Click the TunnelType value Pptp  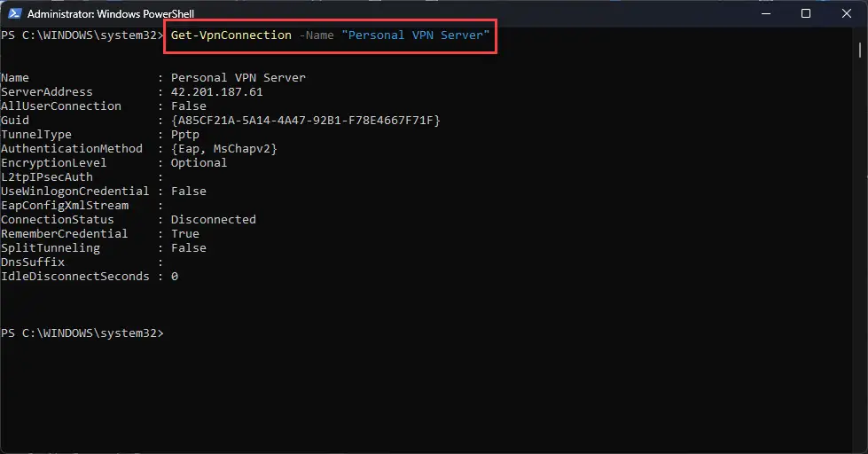click(185, 135)
